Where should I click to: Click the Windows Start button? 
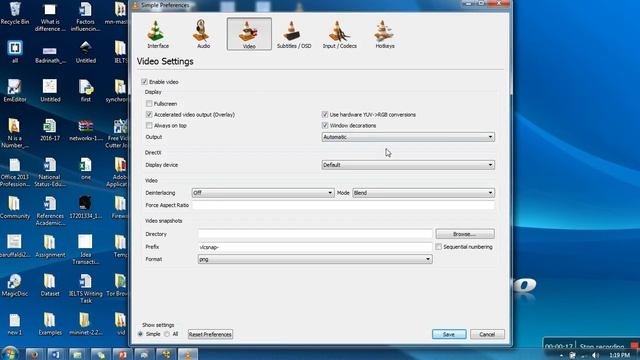point(10,353)
